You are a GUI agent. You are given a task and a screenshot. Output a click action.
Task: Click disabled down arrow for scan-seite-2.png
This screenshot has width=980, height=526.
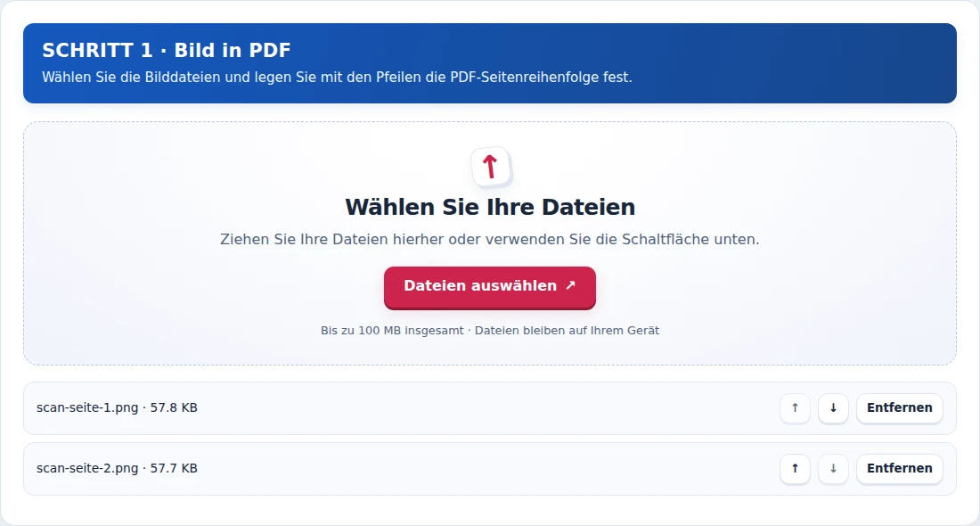833,468
